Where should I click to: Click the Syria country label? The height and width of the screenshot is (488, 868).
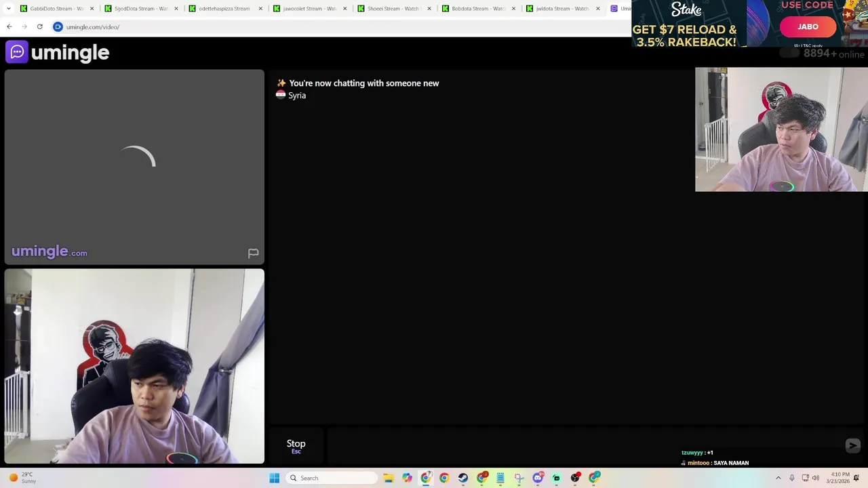click(x=297, y=96)
